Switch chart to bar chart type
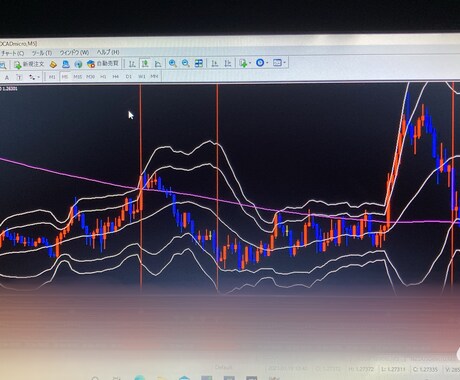This screenshot has width=460, height=380. tap(132, 63)
